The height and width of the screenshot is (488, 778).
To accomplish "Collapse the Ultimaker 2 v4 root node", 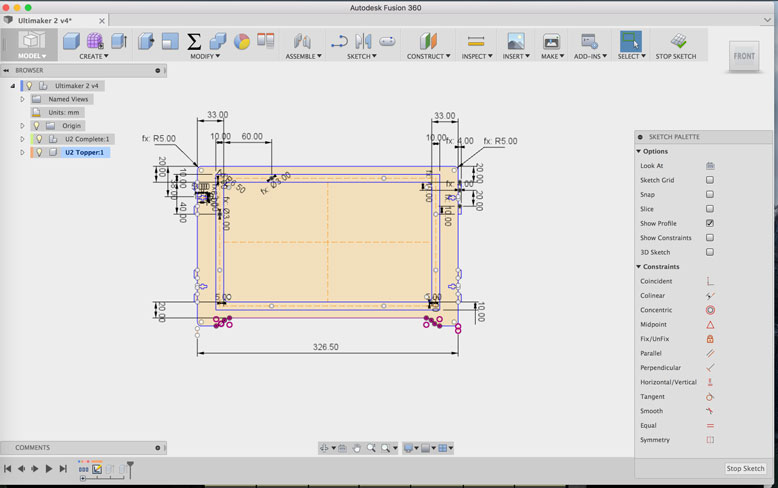I will click(x=13, y=86).
